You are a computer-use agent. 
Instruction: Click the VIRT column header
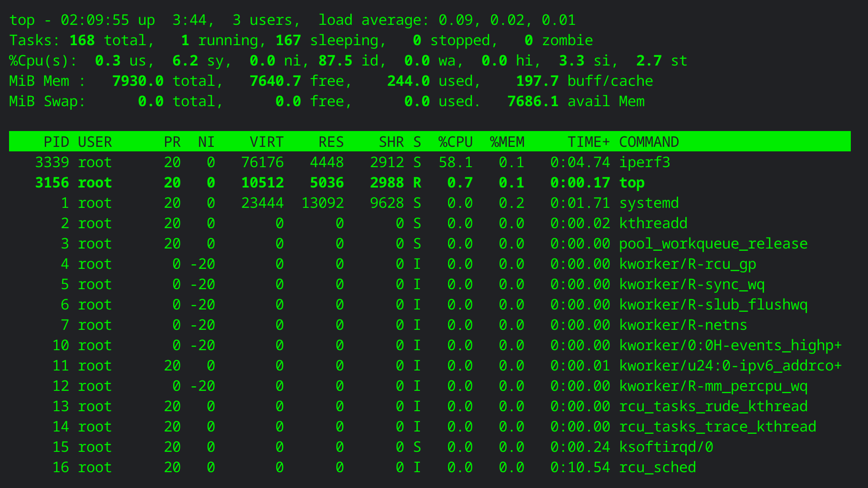coord(267,142)
